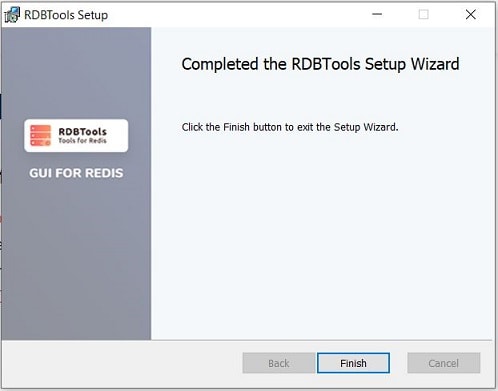Image resolution: width=498 pixels, height=391 pixels.
Task: Click the 'Completed the RDBTools Setup Wizard' heading
Action: (x=320, y=64)
